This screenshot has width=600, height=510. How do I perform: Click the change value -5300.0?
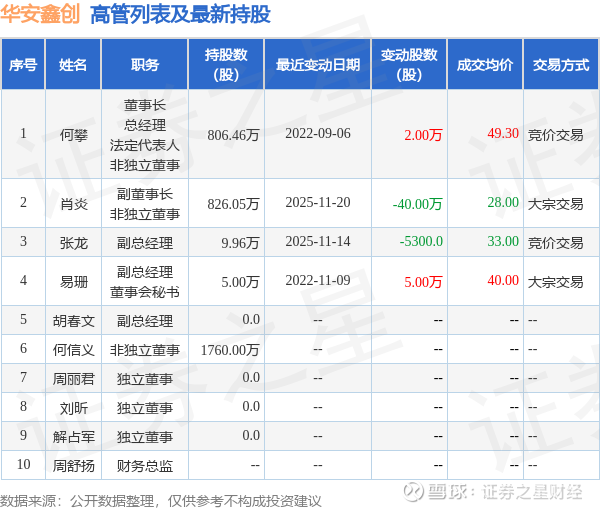421,241
